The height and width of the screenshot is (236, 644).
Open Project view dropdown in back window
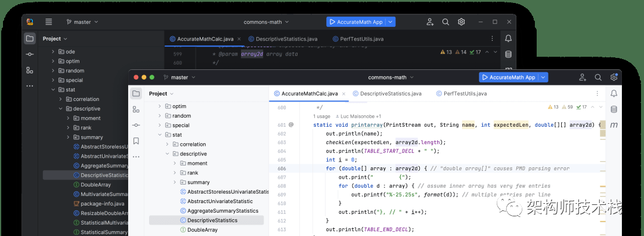(x=55, y=39)
